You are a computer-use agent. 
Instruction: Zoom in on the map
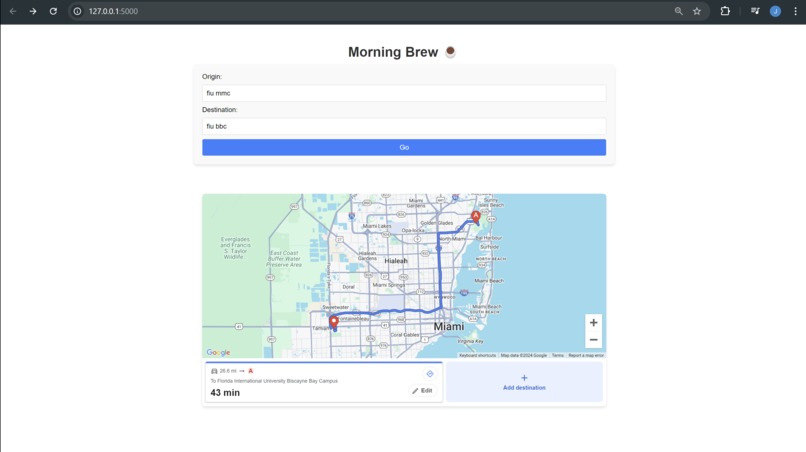[x=593, y=322]
